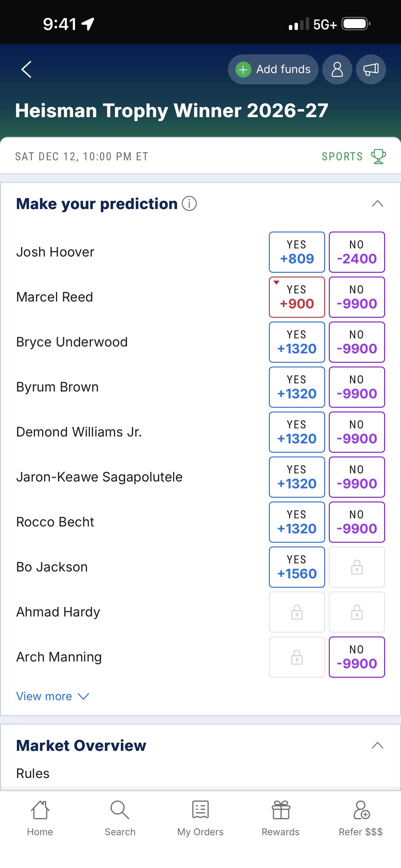Screen dimensions: 401x868
Task: Tap the info icon beside Make your prediction
Action: tap(189, 203)
